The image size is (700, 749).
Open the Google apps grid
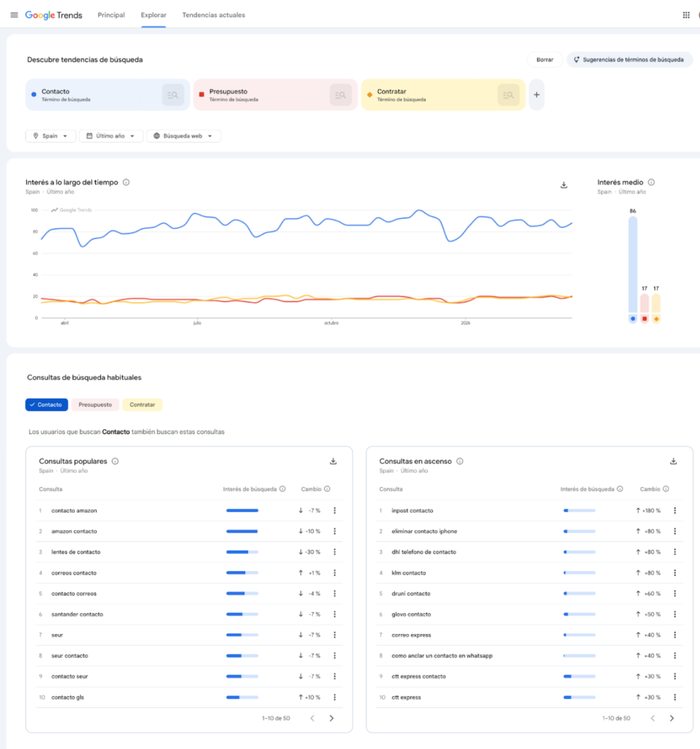tap(685, 15)
